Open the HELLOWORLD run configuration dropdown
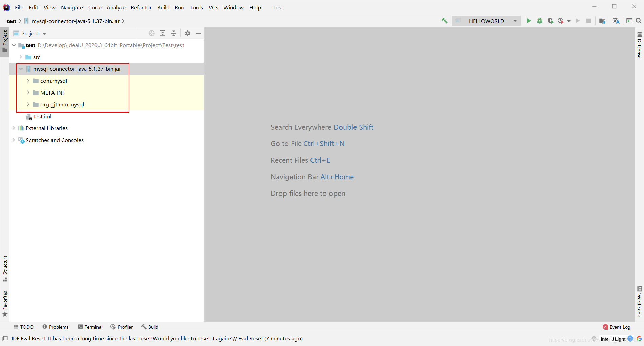 (x=487, y=21)
